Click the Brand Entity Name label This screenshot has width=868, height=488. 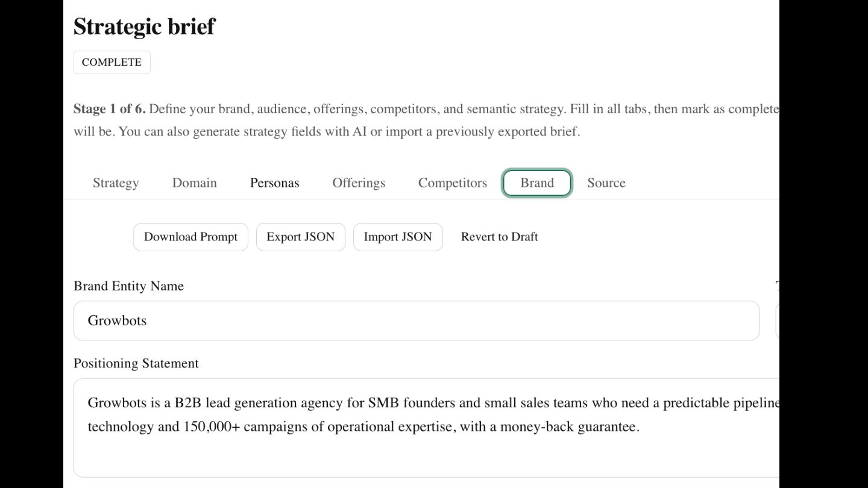tap(128, 286)
